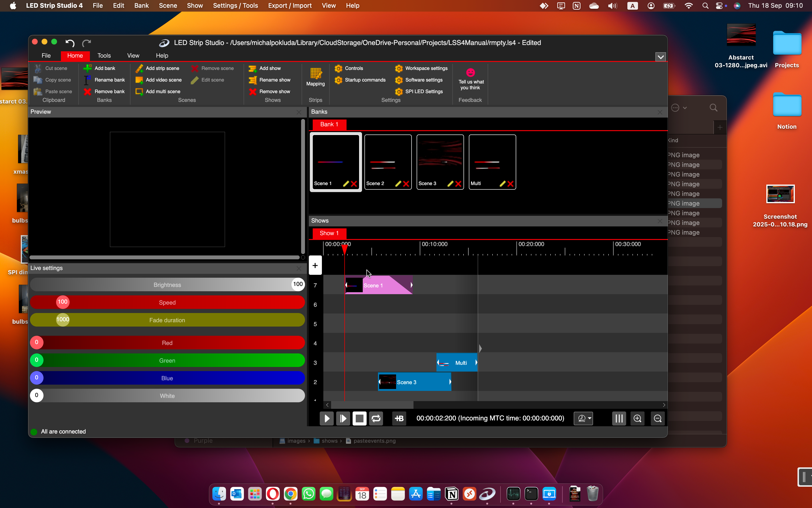Viewport: 812px width, 508px height.
Task: Toggle loop playback for the show
Action: 376,418
